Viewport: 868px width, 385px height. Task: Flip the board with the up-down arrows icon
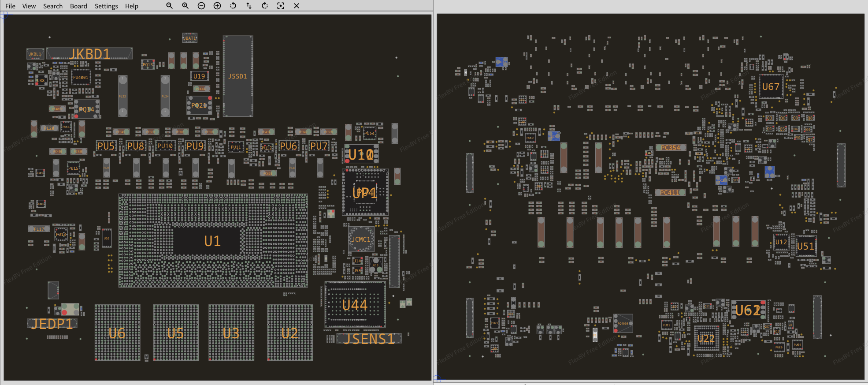pos(249,6)
